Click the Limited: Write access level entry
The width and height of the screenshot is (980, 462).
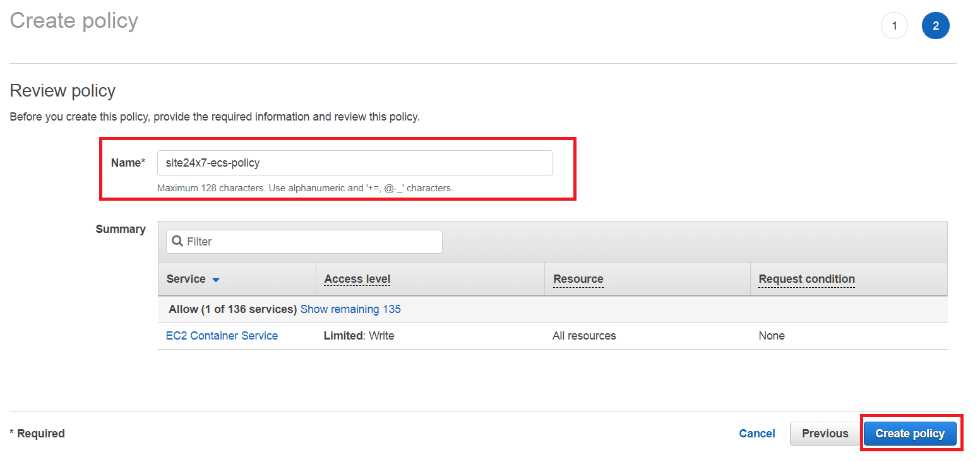coord(359,335)
